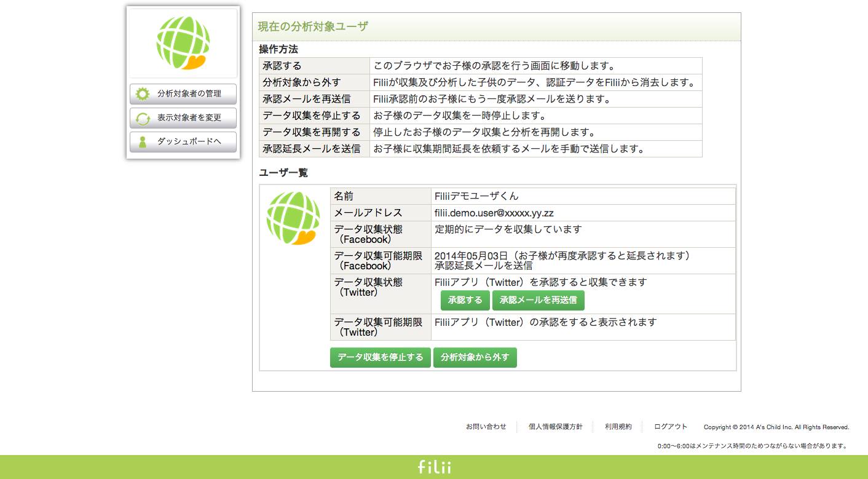The width and height of the screenshot is (868, 479).
Task: Click the person icon for ダッシュボードへ
Action: coord(143,142)
